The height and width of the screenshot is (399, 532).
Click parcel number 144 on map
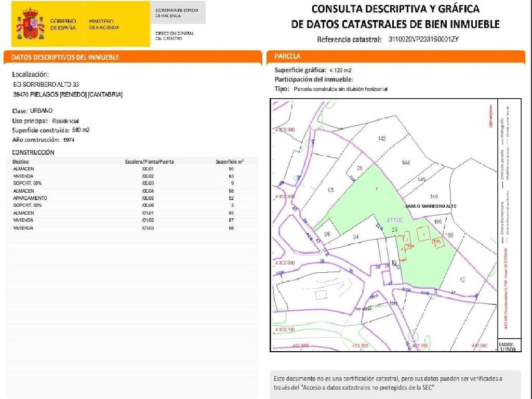coord(406,163)
